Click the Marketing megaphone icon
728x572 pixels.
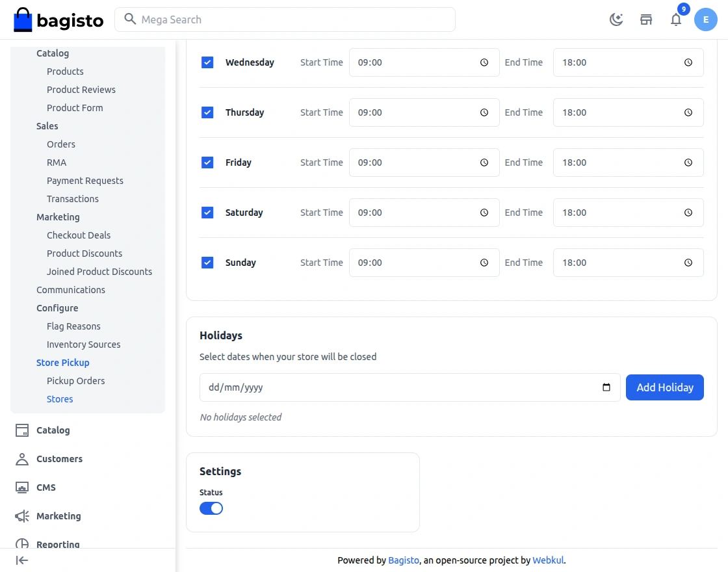(22, 516)
